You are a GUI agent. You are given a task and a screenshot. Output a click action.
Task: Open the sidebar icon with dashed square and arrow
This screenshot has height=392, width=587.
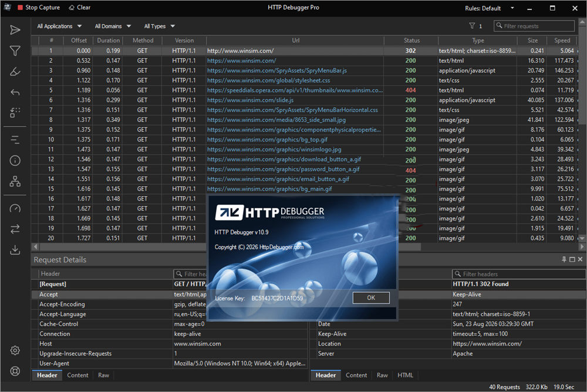coord(15,113)
